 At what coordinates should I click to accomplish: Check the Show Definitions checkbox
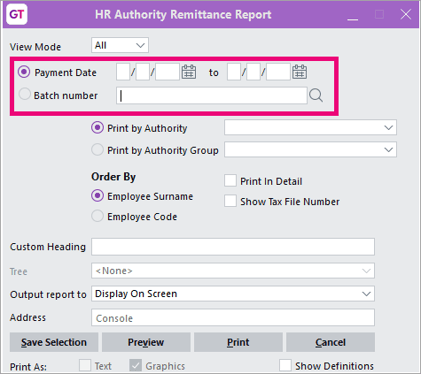(x=285, y=365)
